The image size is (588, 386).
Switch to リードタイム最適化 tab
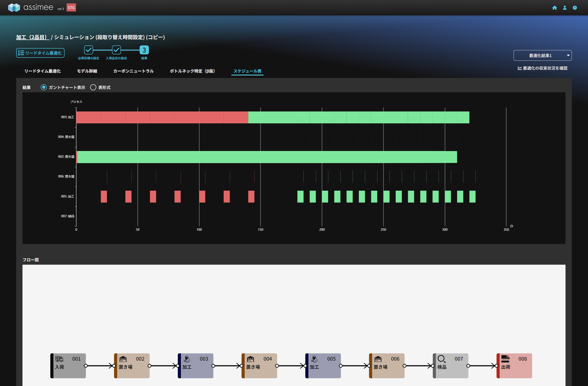(42, 71)
